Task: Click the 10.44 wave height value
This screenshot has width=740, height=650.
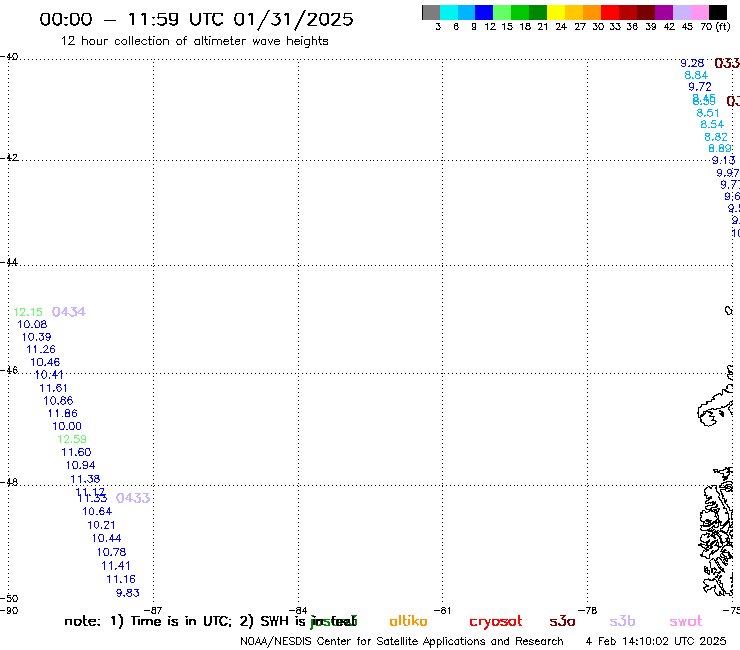Action: (106, 538)
